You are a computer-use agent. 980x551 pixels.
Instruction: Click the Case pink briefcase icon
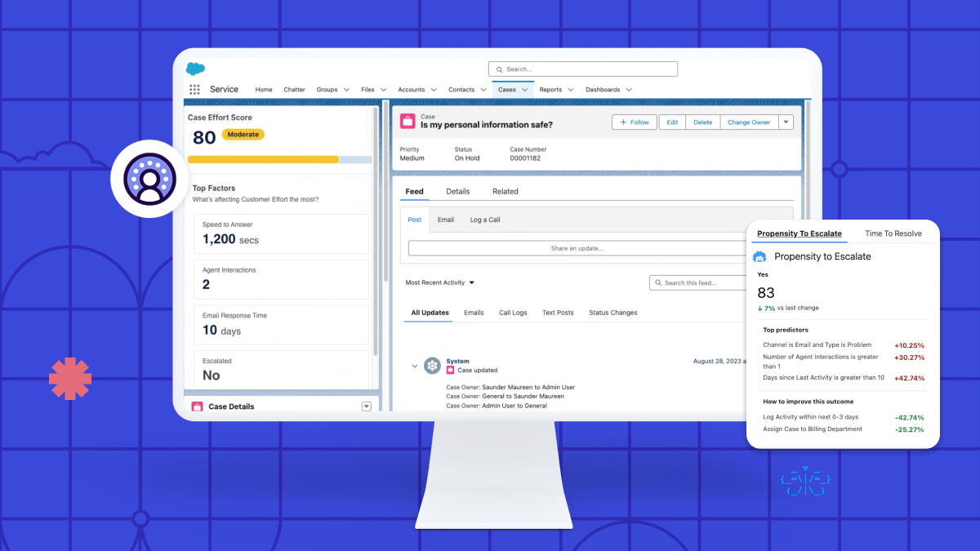(x=407, y=120)
